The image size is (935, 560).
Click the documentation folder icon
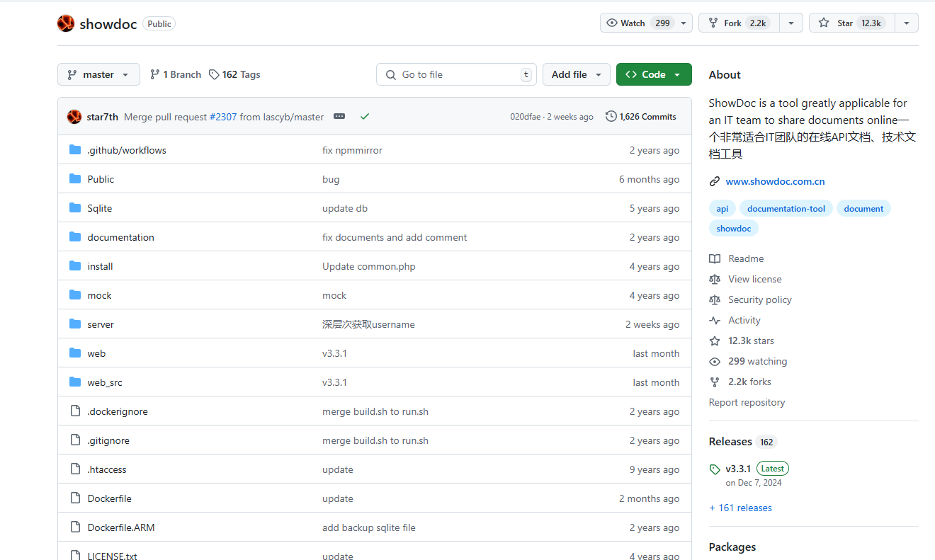(75, 237)
